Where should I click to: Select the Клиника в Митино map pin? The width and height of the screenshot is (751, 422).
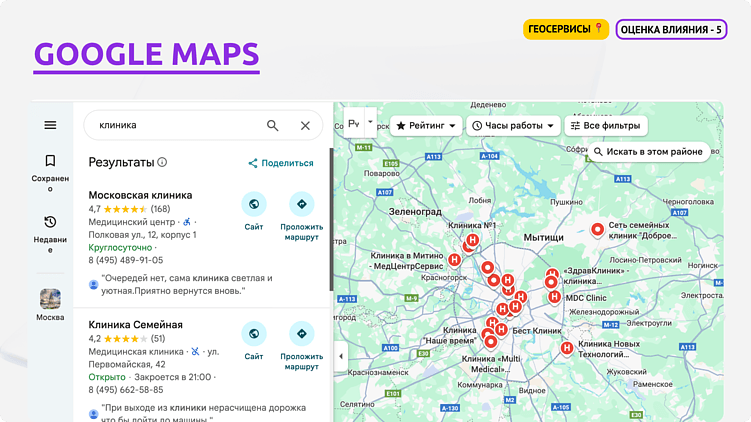point(454,260)
